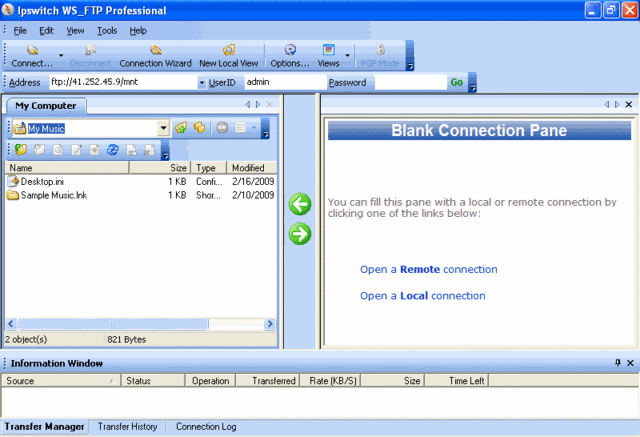Click scroll right arrow in file list
The height and width of the screenshot is (437, 640).
[x=270, y=324]
